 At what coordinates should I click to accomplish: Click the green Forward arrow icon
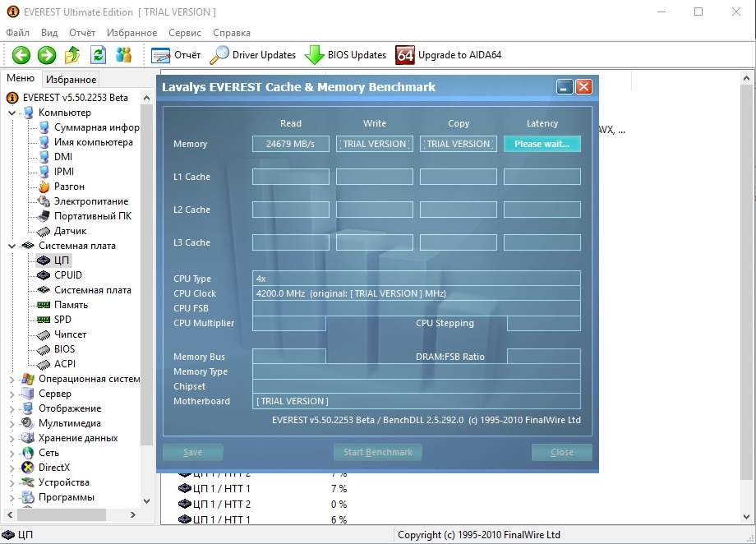coord(47,55)
